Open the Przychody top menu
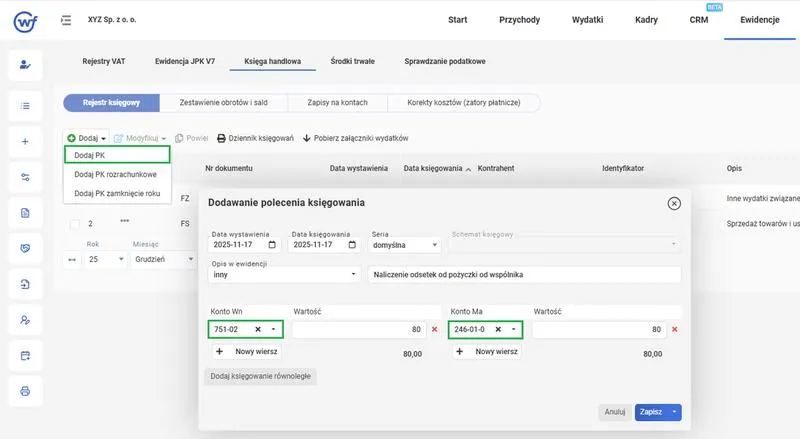800x439 pixels. (519, 20)
